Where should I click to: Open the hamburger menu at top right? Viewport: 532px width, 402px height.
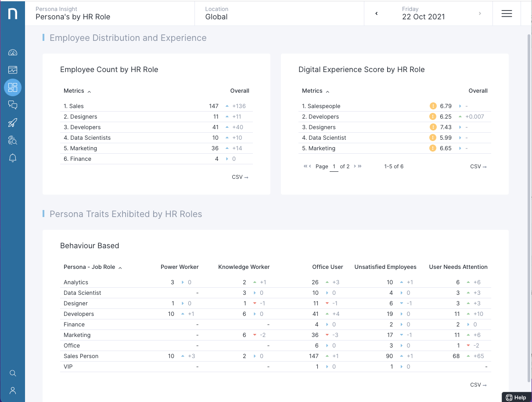click(507, 14)
